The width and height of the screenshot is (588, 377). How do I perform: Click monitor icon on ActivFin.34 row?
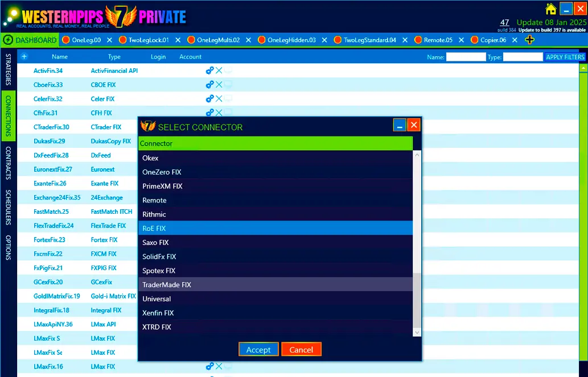[x=228, y=71]
